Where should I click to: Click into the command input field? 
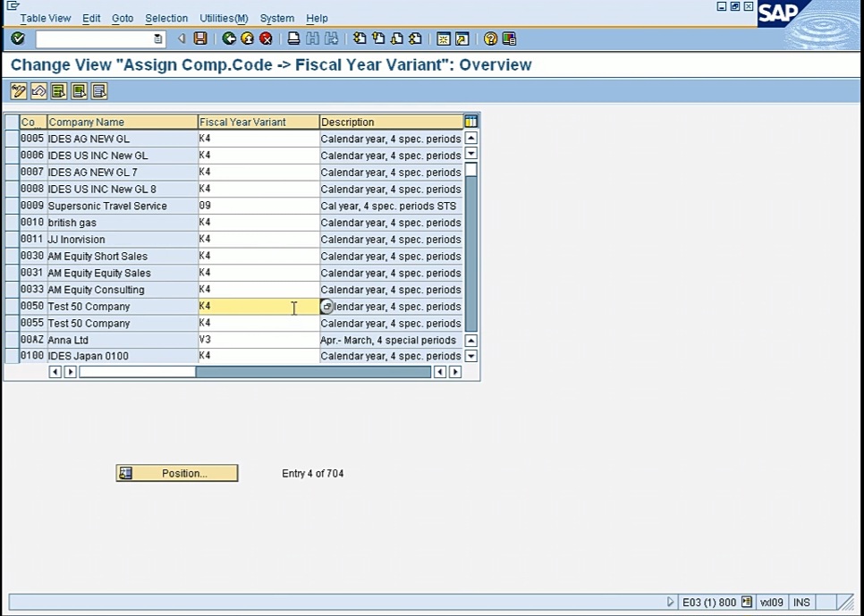pos(94,38)
